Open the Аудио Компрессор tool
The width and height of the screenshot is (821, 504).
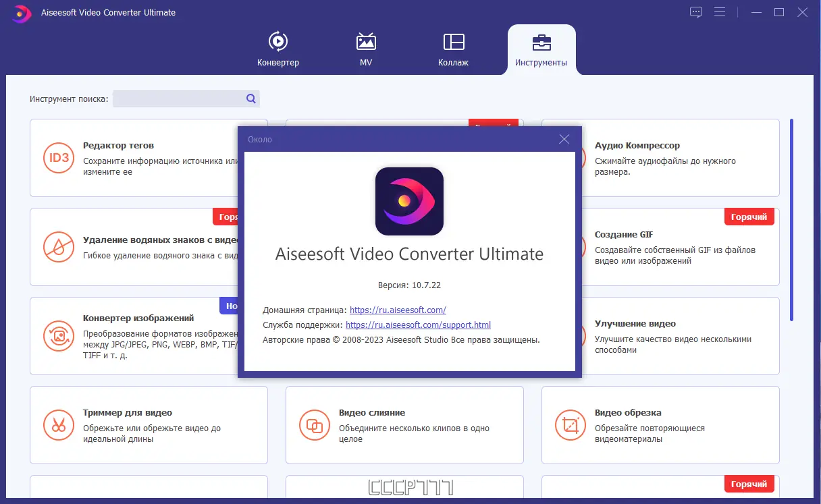click(660, 158)
